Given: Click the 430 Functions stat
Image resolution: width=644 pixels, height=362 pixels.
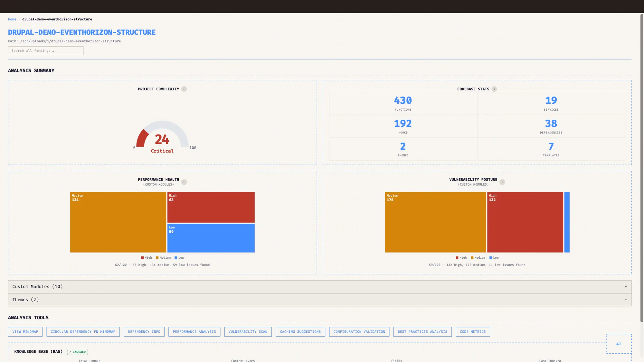Looking at the screenshot, I should 403,104.
